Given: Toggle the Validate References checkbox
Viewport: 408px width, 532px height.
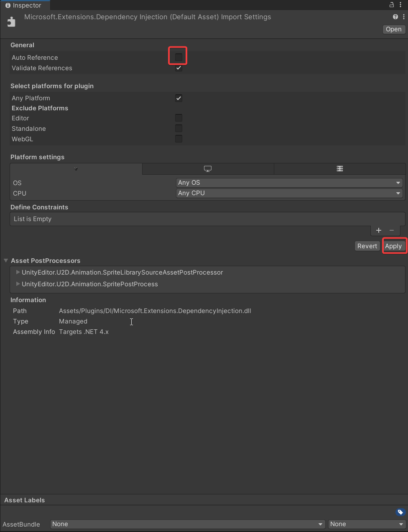Looking at the screenshot, I should pos(178,68).
